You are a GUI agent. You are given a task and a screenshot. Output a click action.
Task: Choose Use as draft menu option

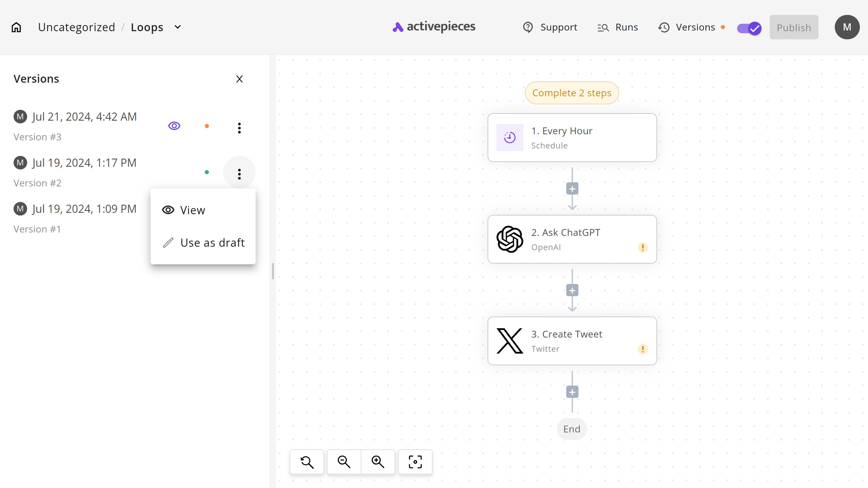click(212, 243)
